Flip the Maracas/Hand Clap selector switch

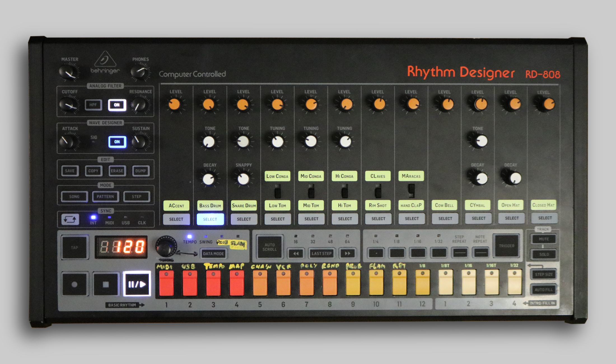tap(411, 191)
